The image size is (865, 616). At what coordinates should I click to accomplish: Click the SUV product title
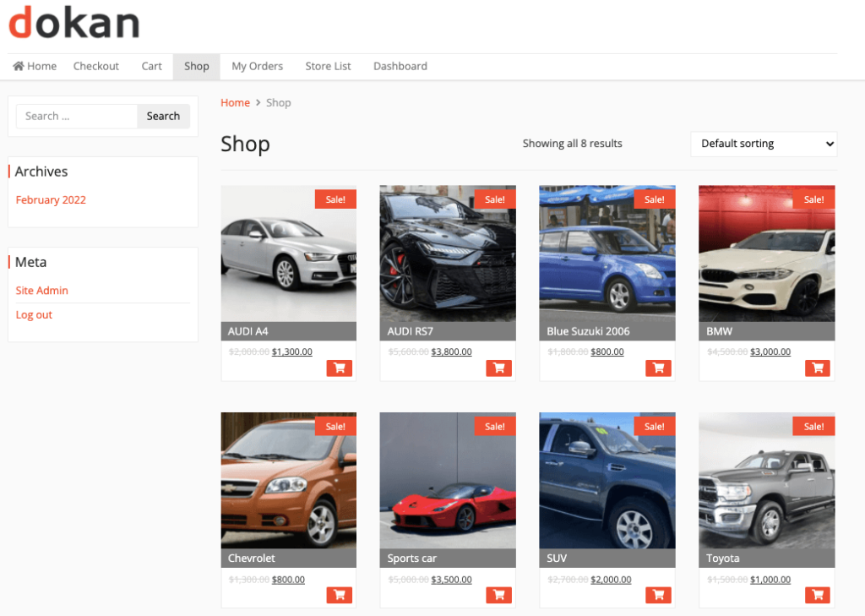(557, 558)
